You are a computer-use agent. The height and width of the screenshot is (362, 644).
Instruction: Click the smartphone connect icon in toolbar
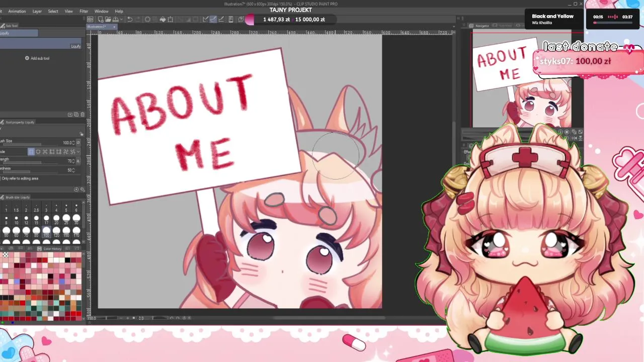pyautogui.click(x=230, y=20)
